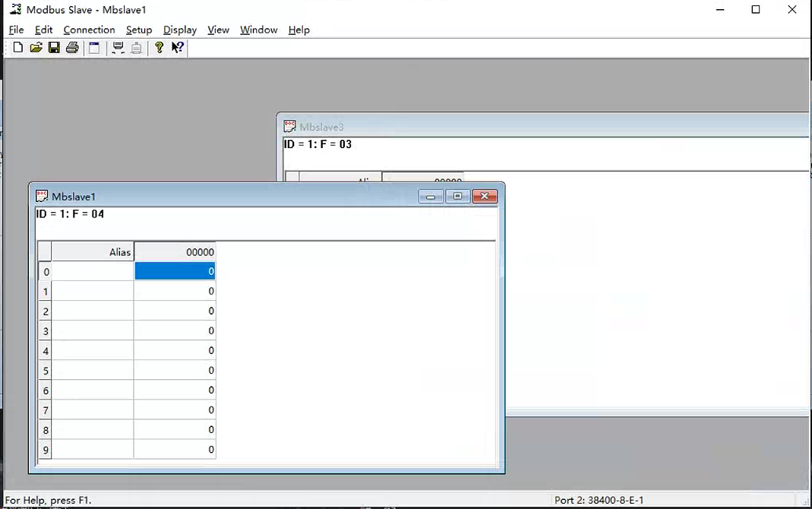812x509 pixels.
Task: Minimize the Mbslave1 child window
Action: click(x=431, y=196)
